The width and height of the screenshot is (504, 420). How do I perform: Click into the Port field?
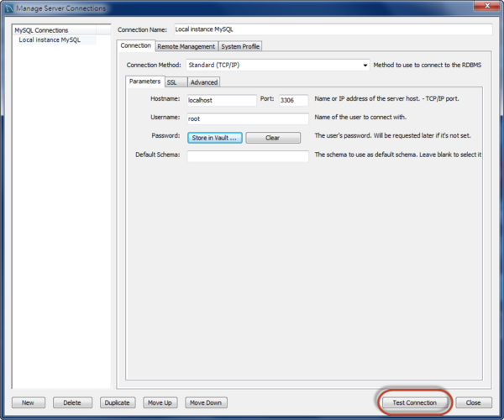click(x=292, y=100)
